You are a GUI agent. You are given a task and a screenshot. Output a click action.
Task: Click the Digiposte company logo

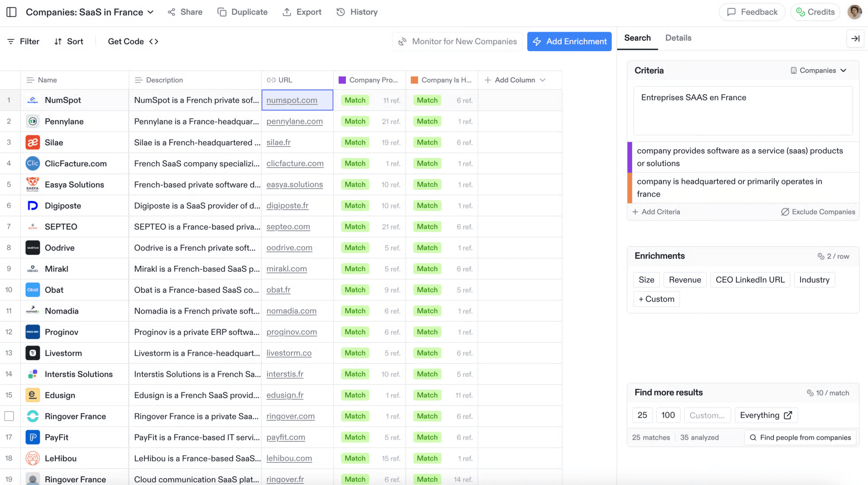point(33,206)
